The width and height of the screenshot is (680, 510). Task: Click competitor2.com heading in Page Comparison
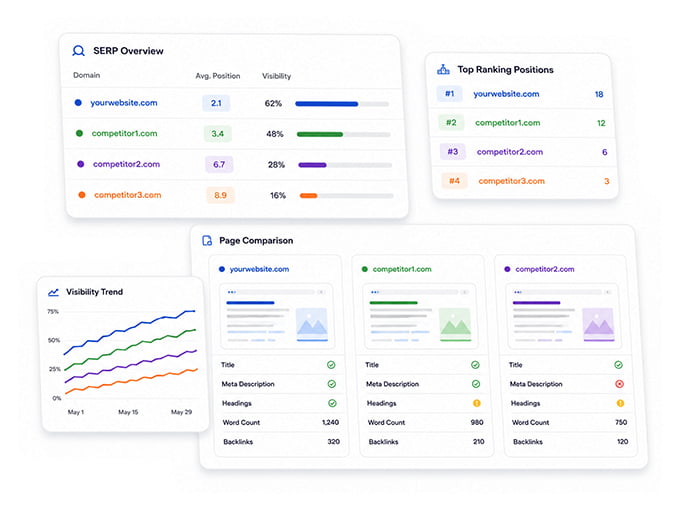(x=545, y=269)
